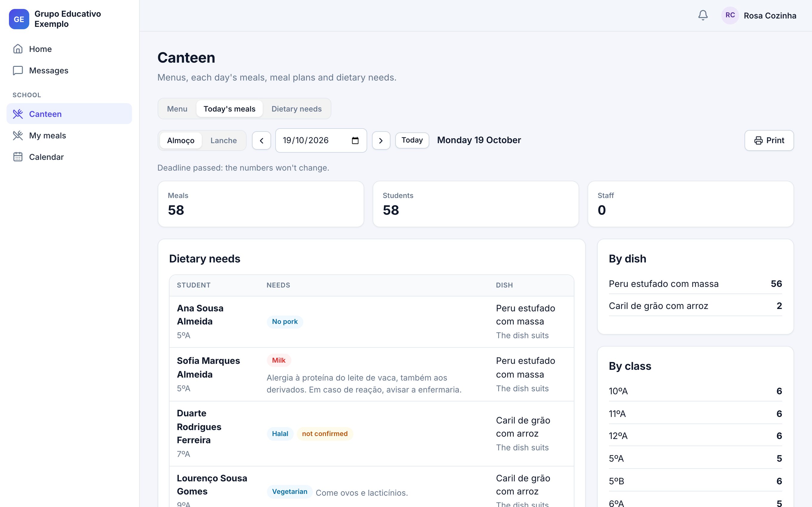Go to previous day with left chevron

pyautogui.click(x=262, y=140)
